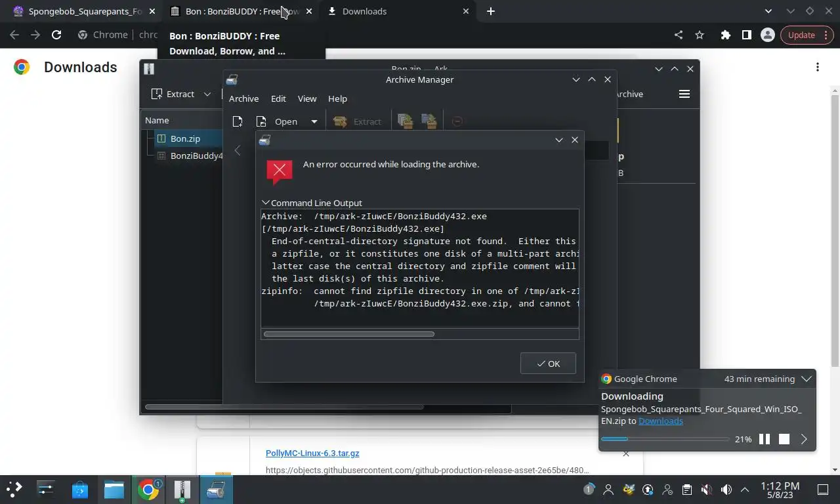Screen dimensions: 840x504
Task: Open the View menu in Archive Manager
Action: [307, 98]
